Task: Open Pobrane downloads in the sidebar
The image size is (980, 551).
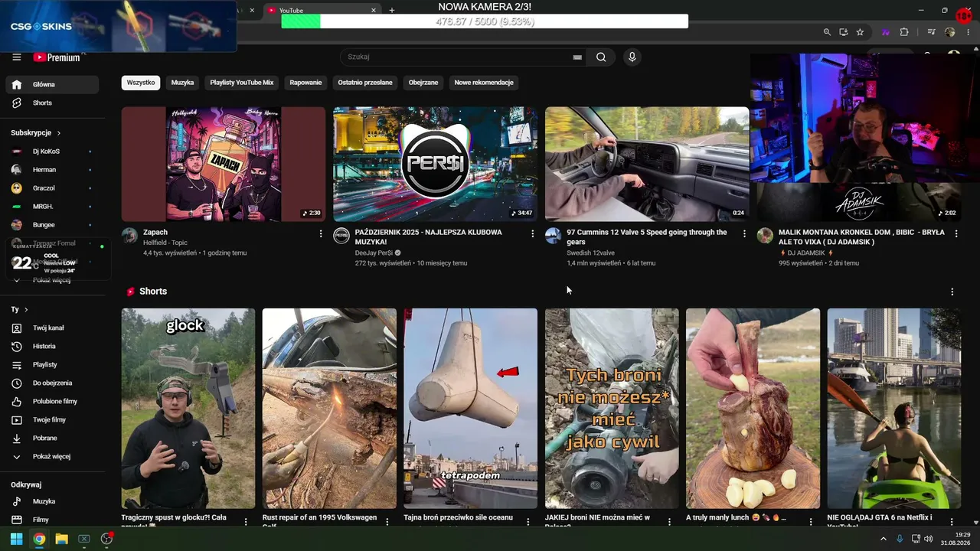Action: [x=52, y=439]
